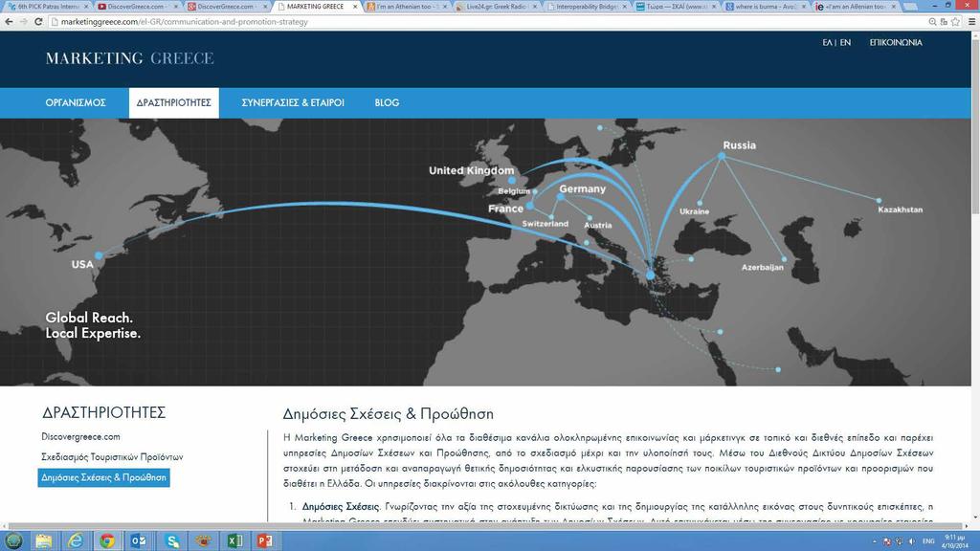The image size is (980, 551).
Task: Click the USA point on the map
Action: tap(99, 255)
